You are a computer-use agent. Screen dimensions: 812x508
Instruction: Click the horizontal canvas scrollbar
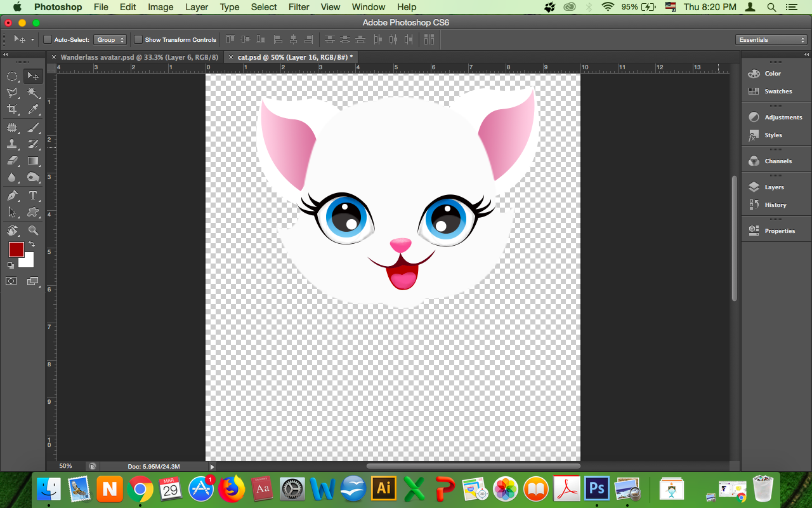pyautogui.click(x=473, y=466)
